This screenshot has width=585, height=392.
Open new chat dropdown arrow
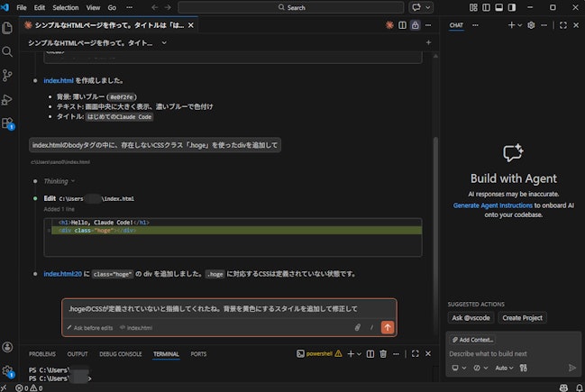click(x=519, y=25)
